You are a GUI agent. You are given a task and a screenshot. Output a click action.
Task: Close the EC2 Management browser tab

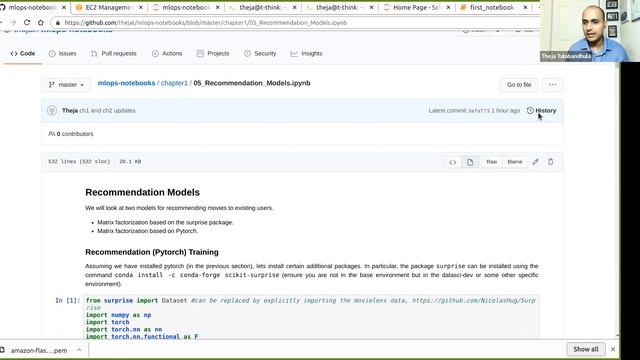[x=141, y=7]
